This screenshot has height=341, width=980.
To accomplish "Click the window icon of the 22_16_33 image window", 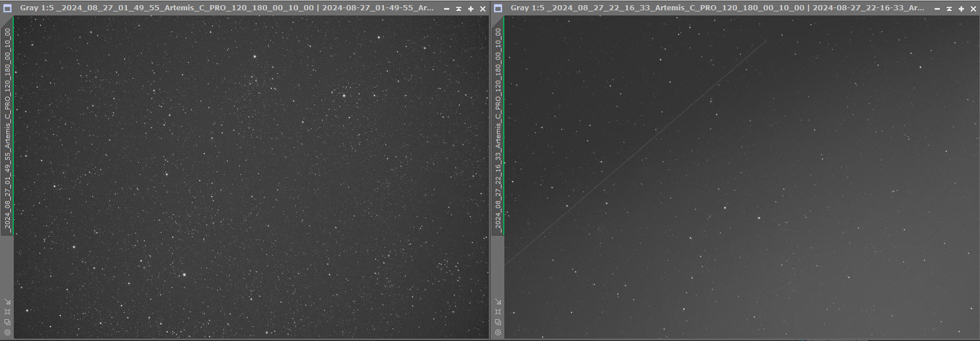I will coord(498,8).
